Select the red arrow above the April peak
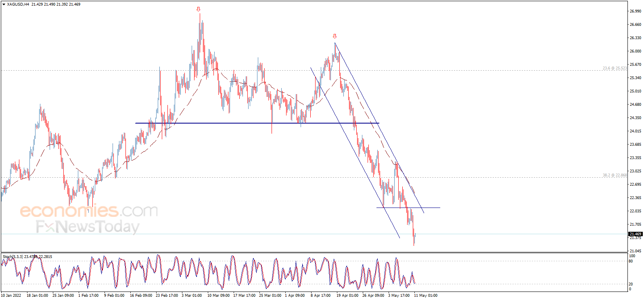This screenshot has width=644, height=300. tap(335, 36)
